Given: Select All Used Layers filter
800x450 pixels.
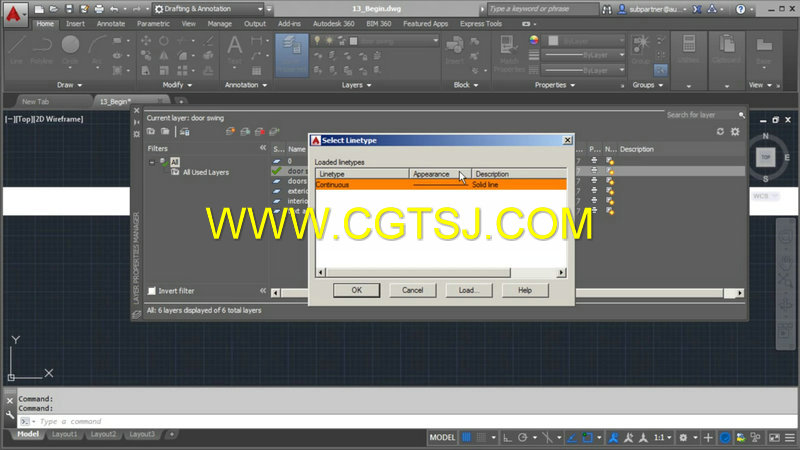Looking at the screenshot, I should tap(206, 172).
